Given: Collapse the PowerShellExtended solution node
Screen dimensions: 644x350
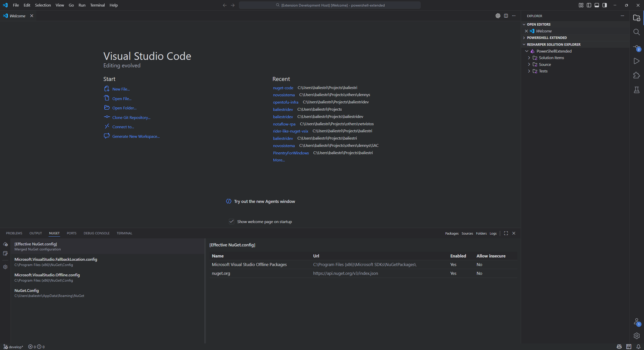Looking at the screenshot, I should (x=527, y=51).
